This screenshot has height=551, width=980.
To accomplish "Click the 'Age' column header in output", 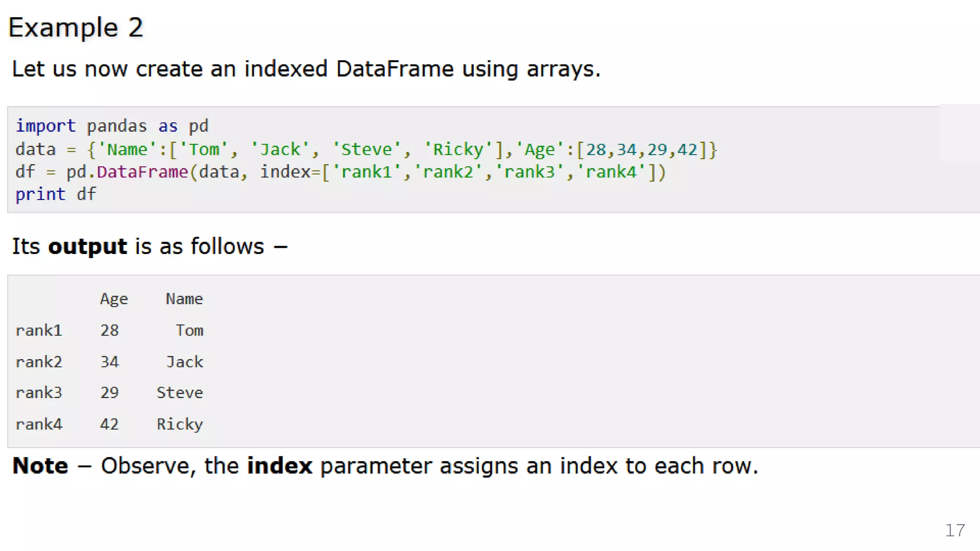I will click(x=114, y=299).
